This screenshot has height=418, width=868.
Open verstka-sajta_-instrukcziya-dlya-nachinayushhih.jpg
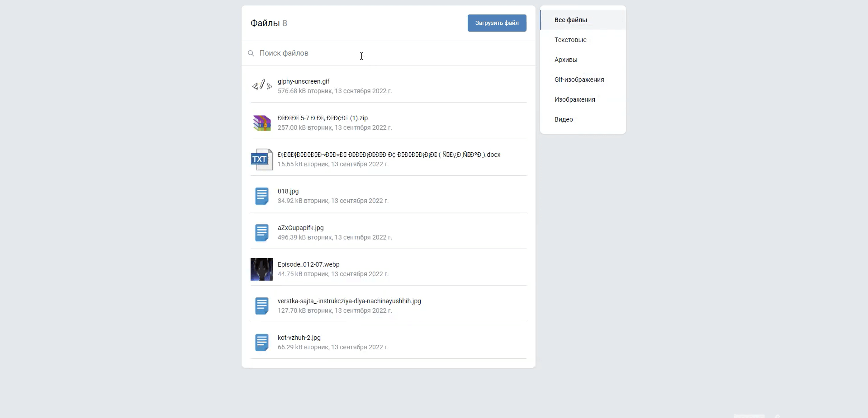pyautogui.click(x=349, y=301)
